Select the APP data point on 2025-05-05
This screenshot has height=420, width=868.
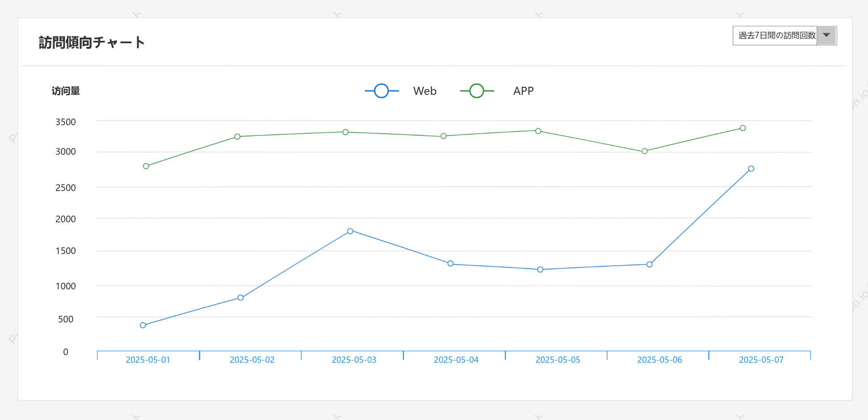pos(538,131)
